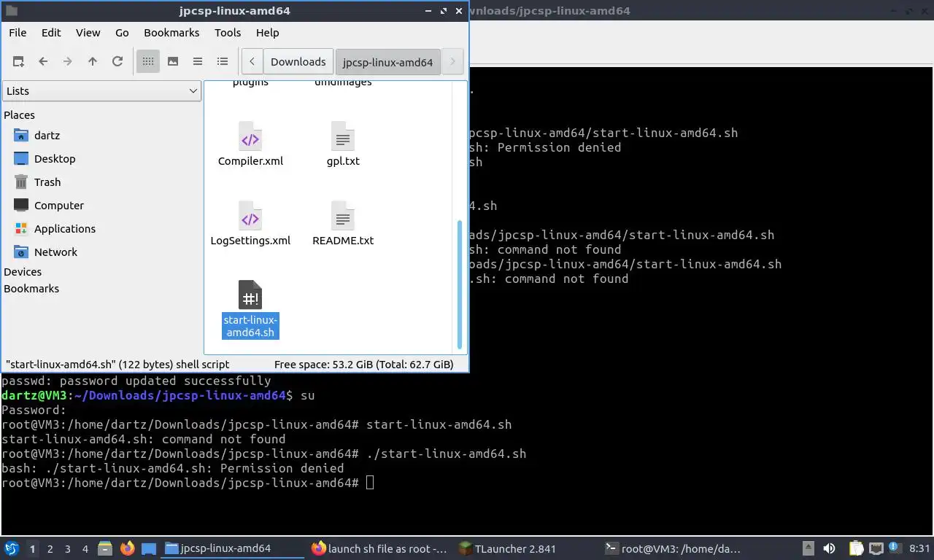The width and height of the screenshot is (934, 560).
Task: Select the start-linux-amd64.sh script icon
Action: tap(250, 295)
